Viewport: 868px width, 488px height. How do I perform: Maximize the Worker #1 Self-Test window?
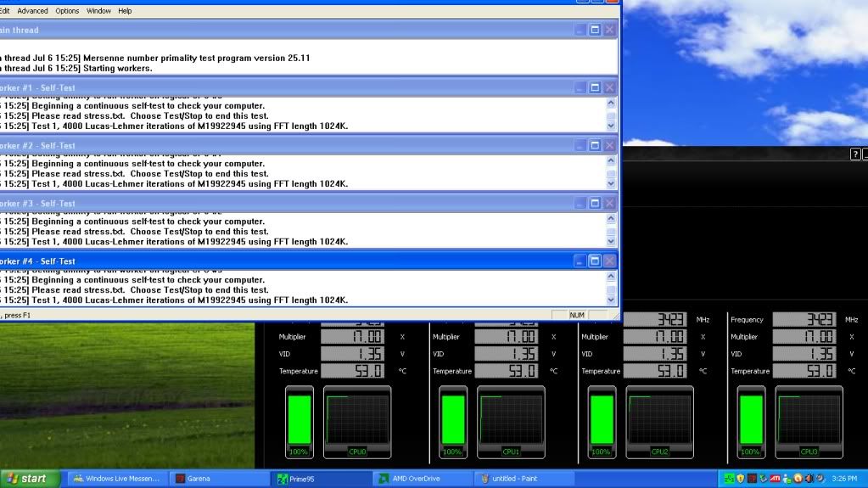[x=595, y=87]
